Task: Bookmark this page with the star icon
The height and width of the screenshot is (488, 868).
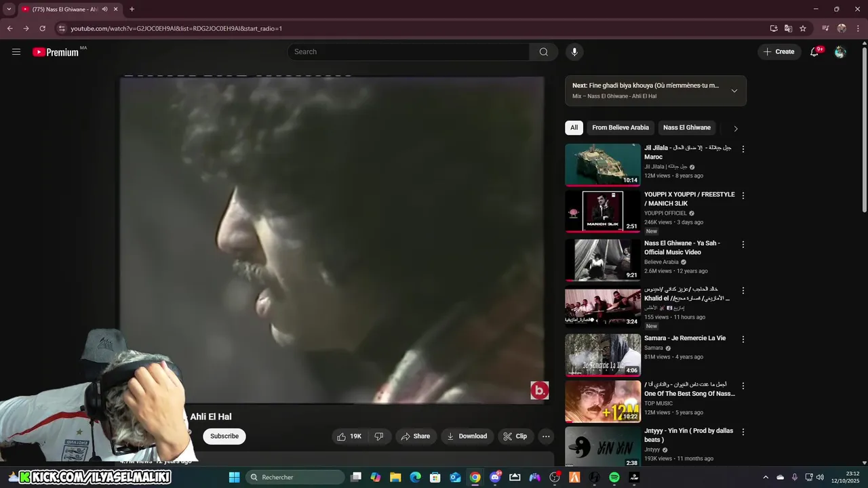Action: (803, 28)
